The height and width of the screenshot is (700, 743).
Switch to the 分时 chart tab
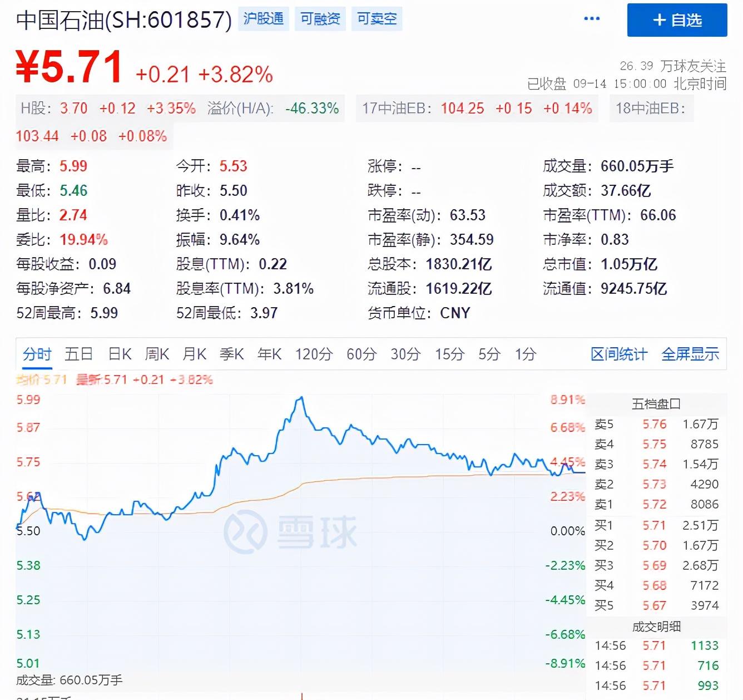(x=37, y=354)
